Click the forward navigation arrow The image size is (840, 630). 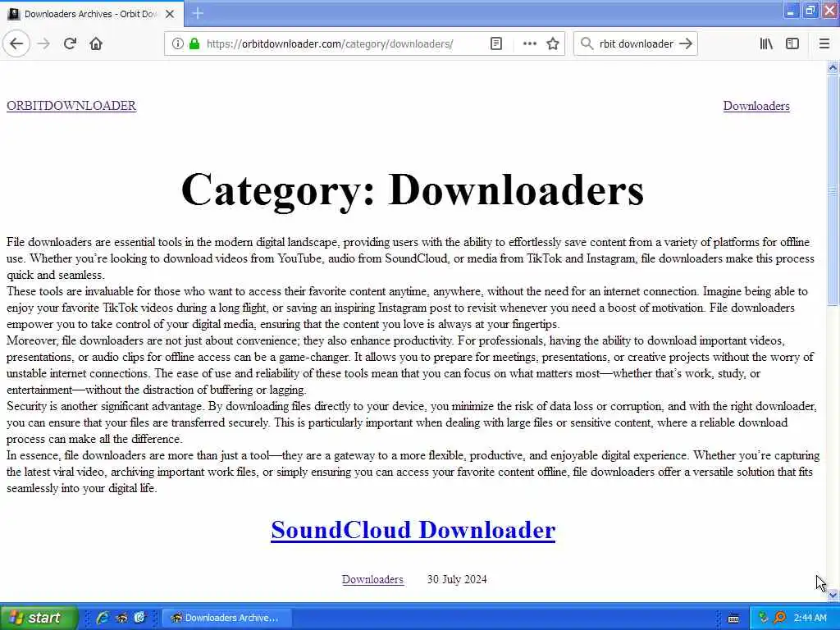(x=44, y=43)
